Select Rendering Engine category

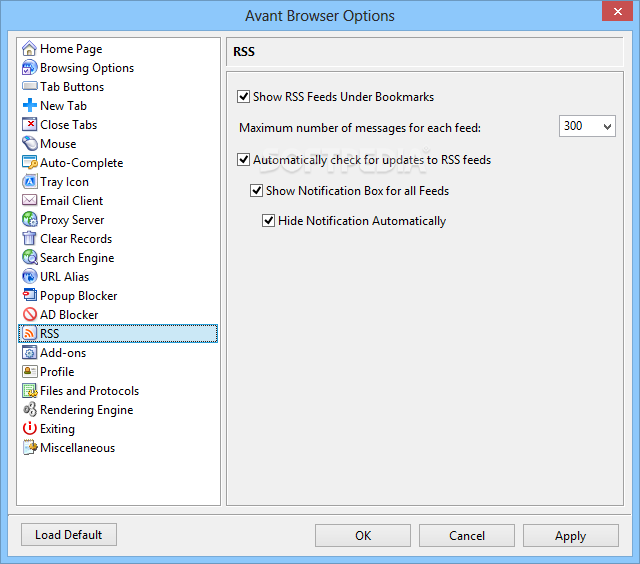click(x=87, y=409)
